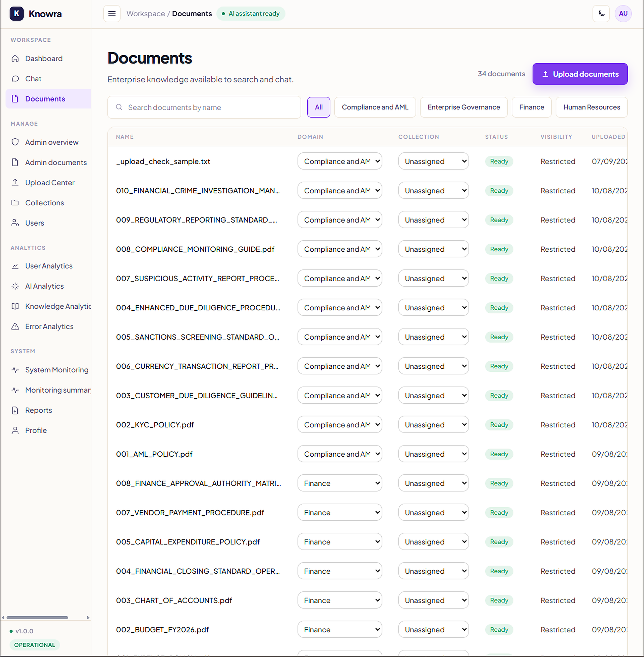The width and height of the screenshot is (644, 657).
Task: Filter by Compliance and AML
Action: 375,107
